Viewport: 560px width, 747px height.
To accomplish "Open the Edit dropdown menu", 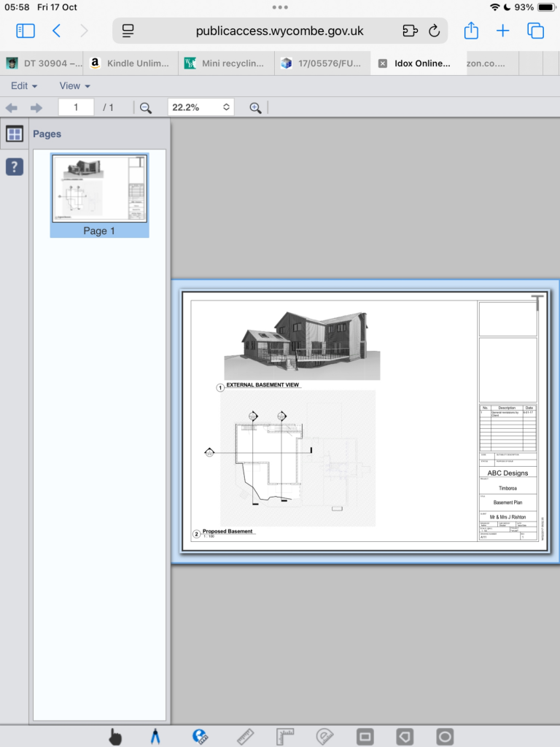I will coord(24,86).
